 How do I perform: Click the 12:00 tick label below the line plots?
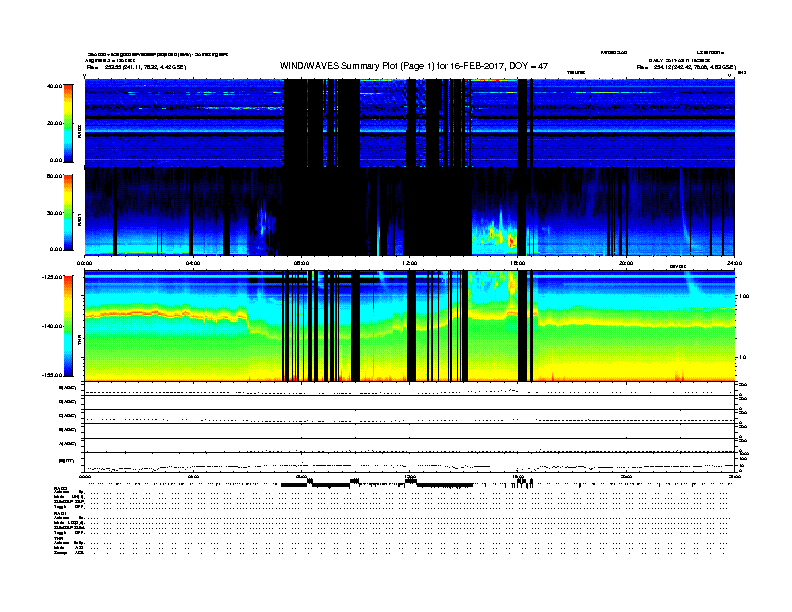click(410, 476)
